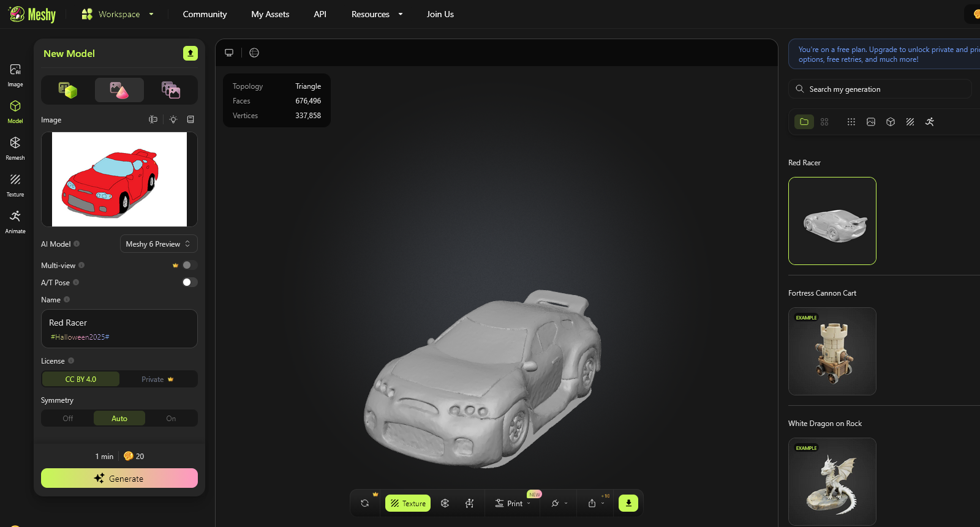Click the Search my generation field

coord(880,89)
